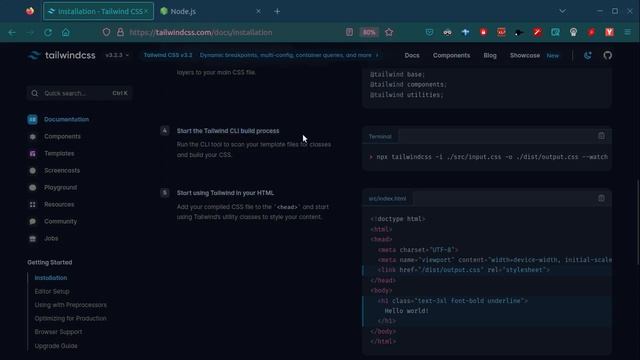Open the v3.2.3 version dropdown

point(117,55)
